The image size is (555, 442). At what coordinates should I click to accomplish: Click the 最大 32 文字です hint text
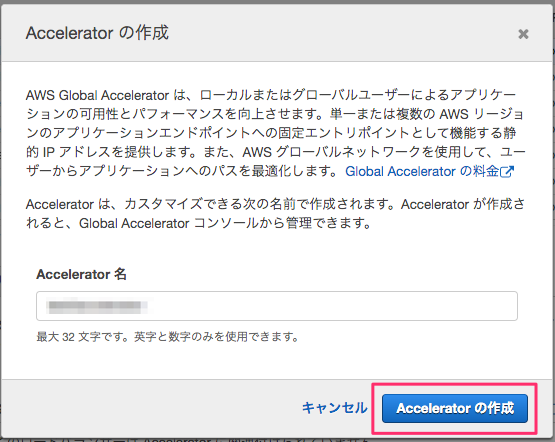[x=82, y=337]
